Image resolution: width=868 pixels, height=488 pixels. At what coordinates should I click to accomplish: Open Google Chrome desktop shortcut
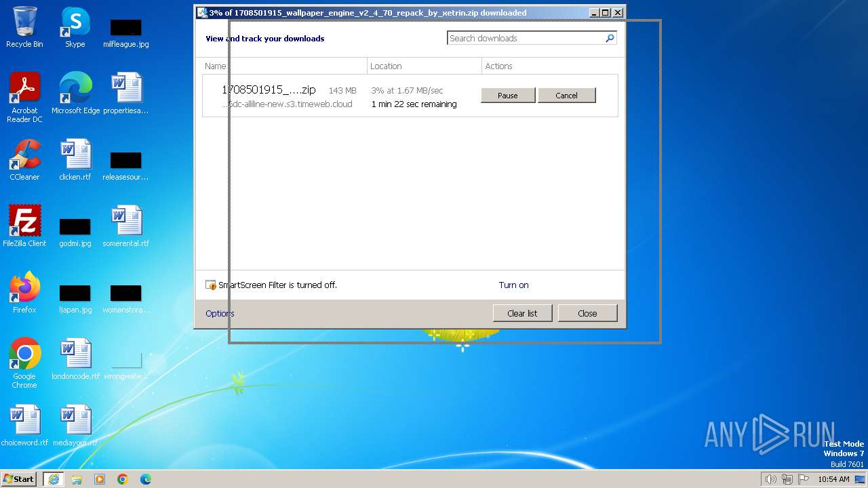pos(24,363)
